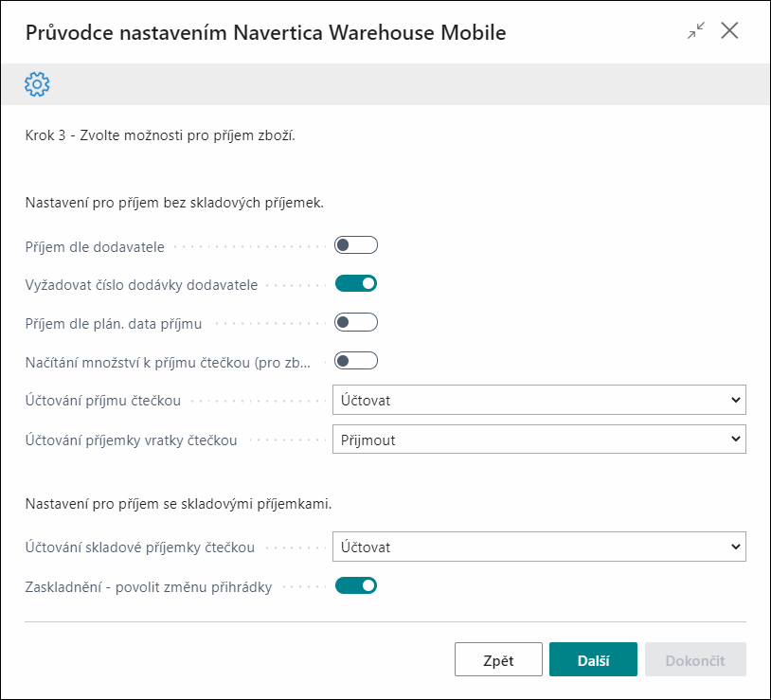The image size is (771, 700).
Task: Click the wizard title Průvodce nastavením
Action: (265, 33)
